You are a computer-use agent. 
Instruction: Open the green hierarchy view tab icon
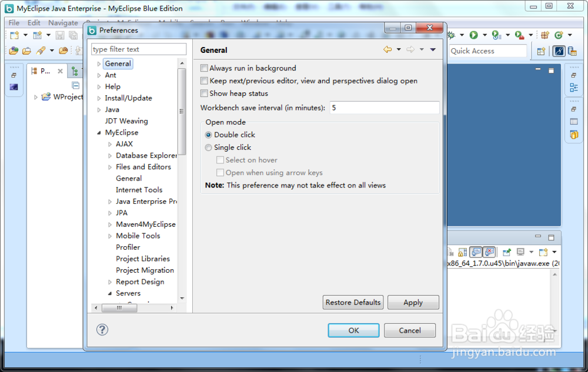pyautogui.click(x=75, y=71)
